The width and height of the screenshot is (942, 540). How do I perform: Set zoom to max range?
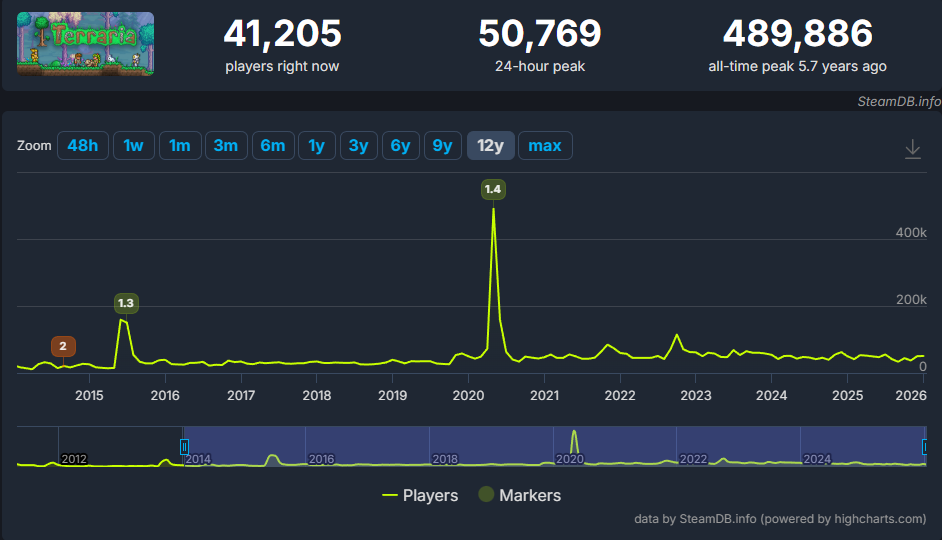(x=545, y=145)
